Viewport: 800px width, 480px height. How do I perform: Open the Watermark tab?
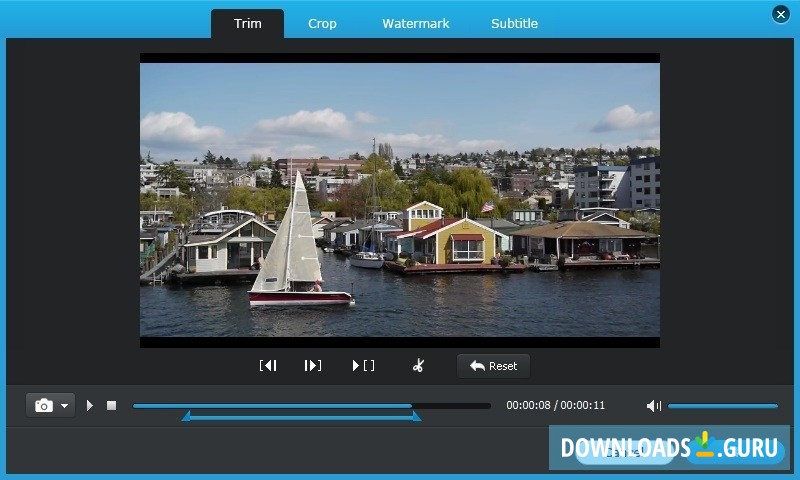point(416,23)
